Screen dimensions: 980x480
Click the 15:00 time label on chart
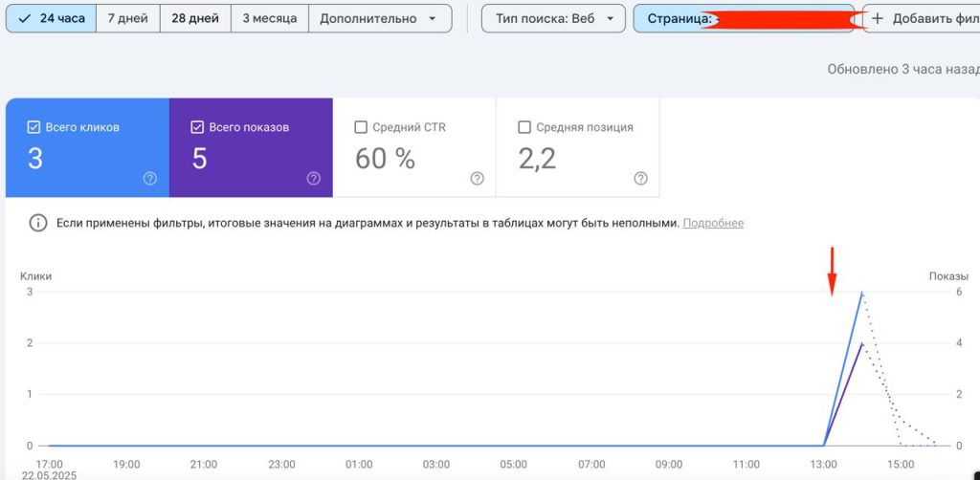pyautogui.click(x=901, y=465)
